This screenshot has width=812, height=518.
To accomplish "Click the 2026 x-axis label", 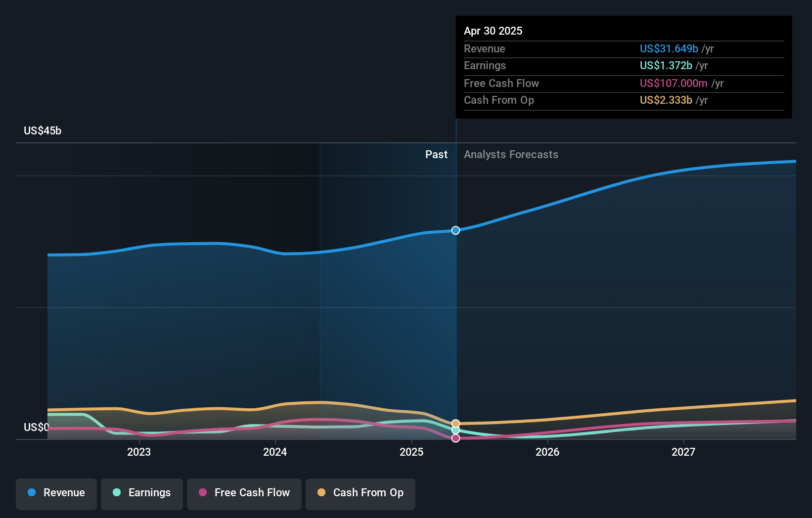I will [547, 452].
